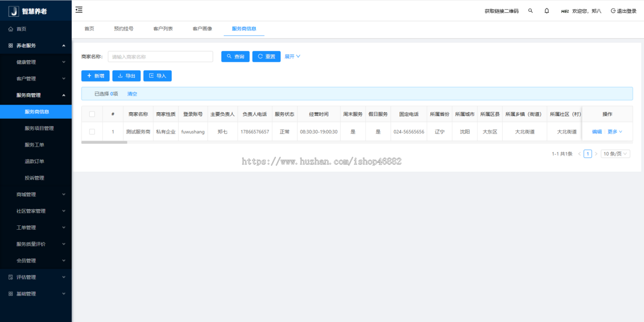Expand 工单管理 submenu

35,228
